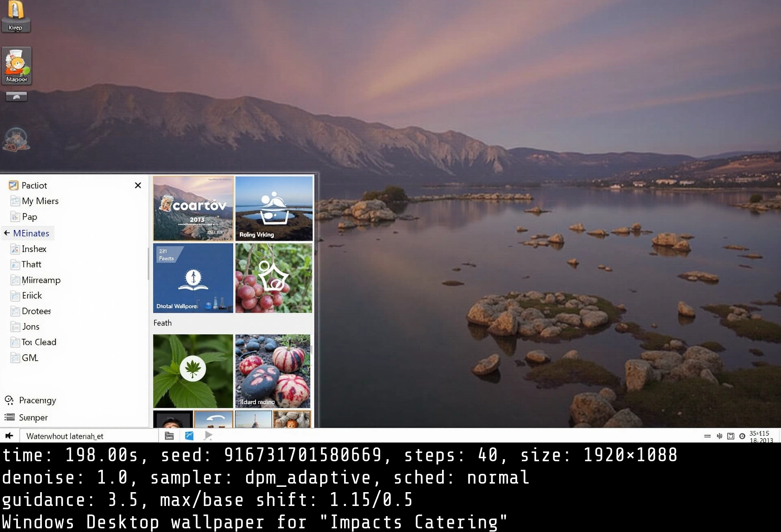Click the file manager icon in the taskbar
Screen dimensions: 781x532
(x=169, y=435)
